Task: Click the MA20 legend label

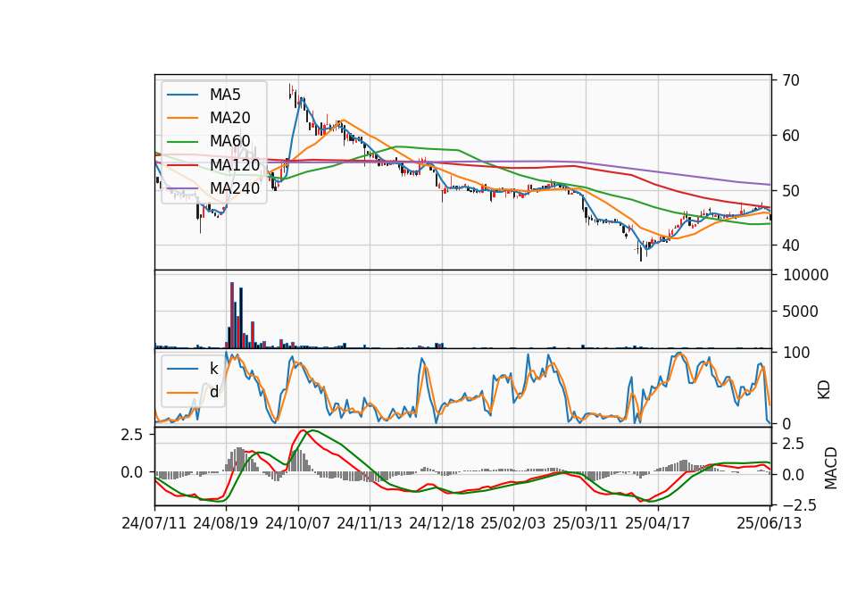Action: (229, 118)
